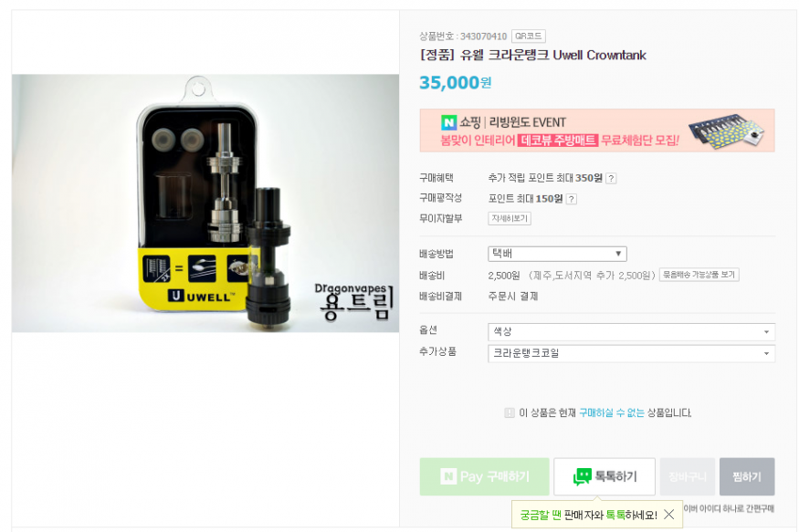The height and width of the screenshot is (532, 799).
Task: Open the 택배 shipping method dropdown
Action: (x=557, y=254)
